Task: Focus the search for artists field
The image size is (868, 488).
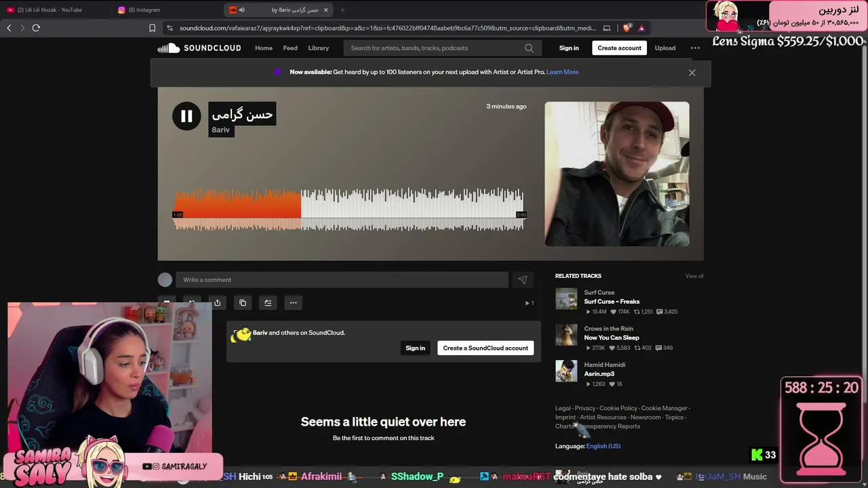Action: pos(434,48)
